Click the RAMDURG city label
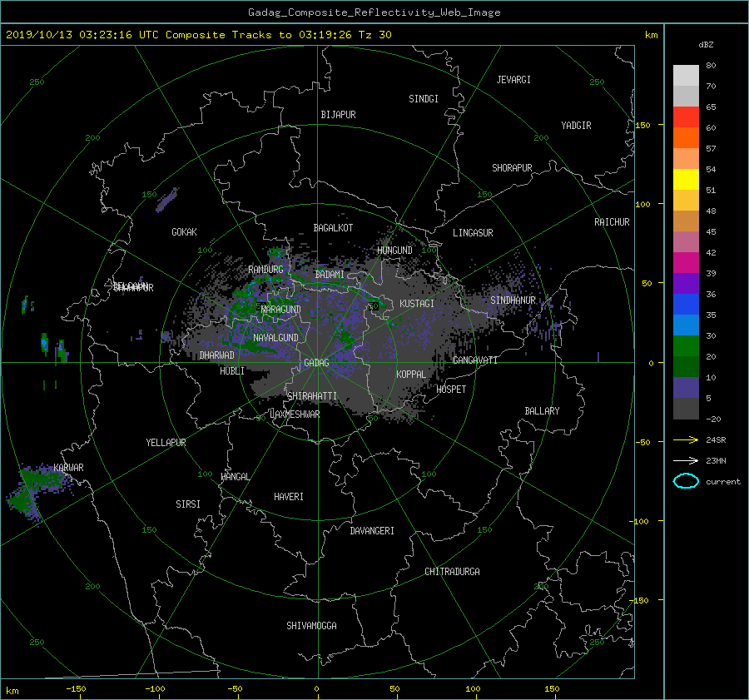This screenshot has width=749, height=700. point(265,270)
